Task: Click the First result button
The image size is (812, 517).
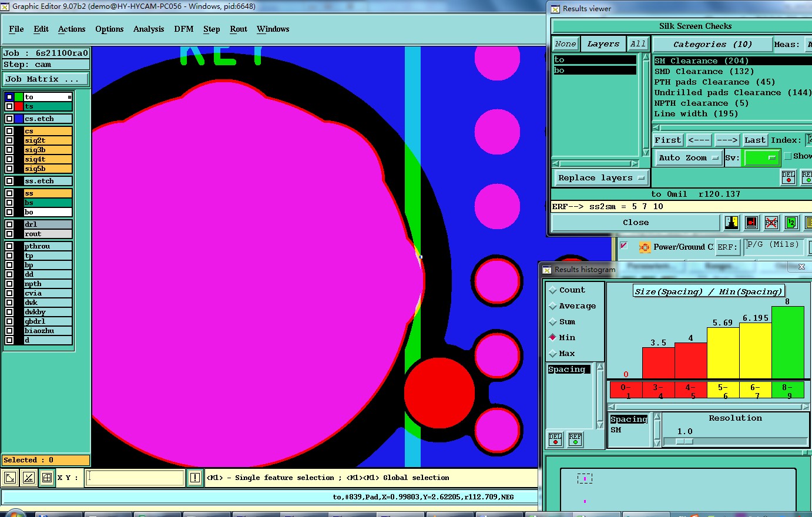Action: click(668, 140)
